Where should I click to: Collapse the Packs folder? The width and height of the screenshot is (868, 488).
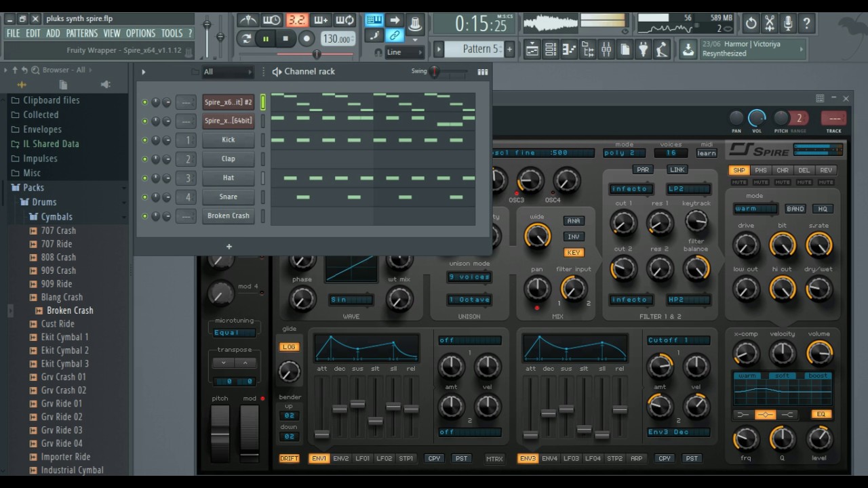coord(33,188)
